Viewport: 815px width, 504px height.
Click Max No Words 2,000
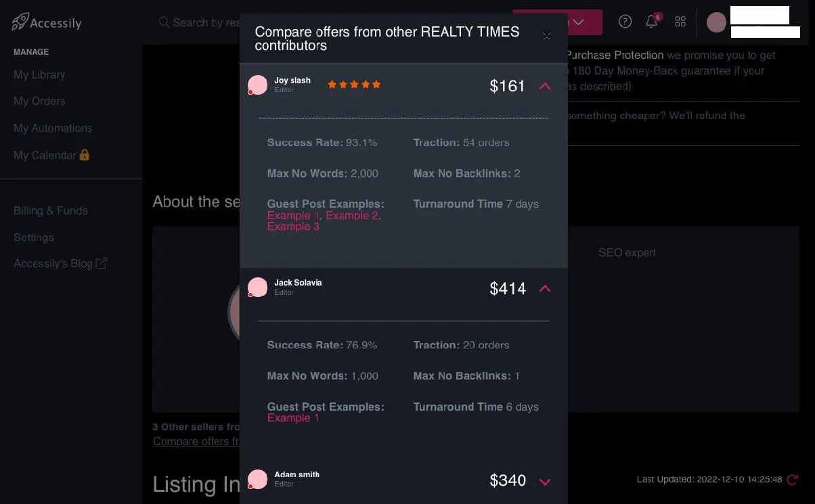[323, 173]
